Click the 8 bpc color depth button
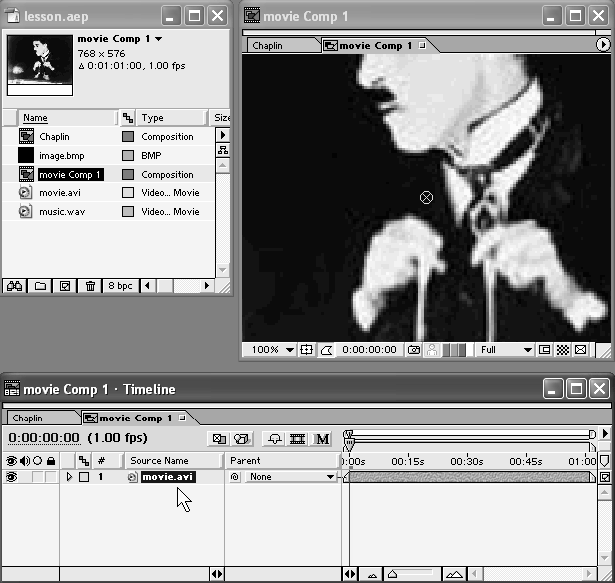This screenshot has width=615, height=583. point(119,286)
